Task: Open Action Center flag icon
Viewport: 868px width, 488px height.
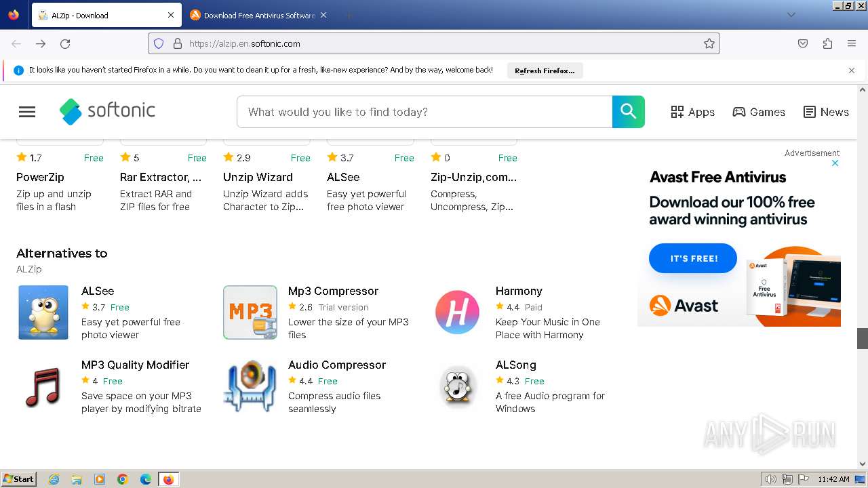Action: [803, 479]
